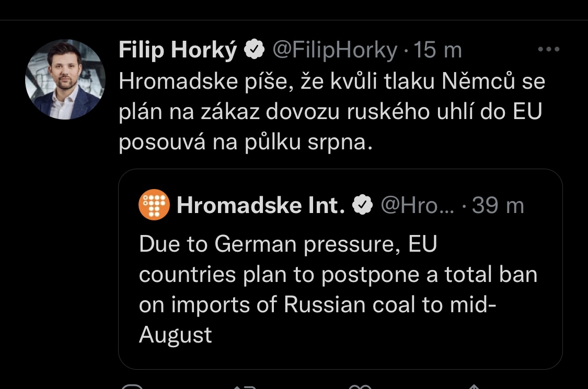
Task: Click Filip Horký's profile picture
Action: coord(65,79)
